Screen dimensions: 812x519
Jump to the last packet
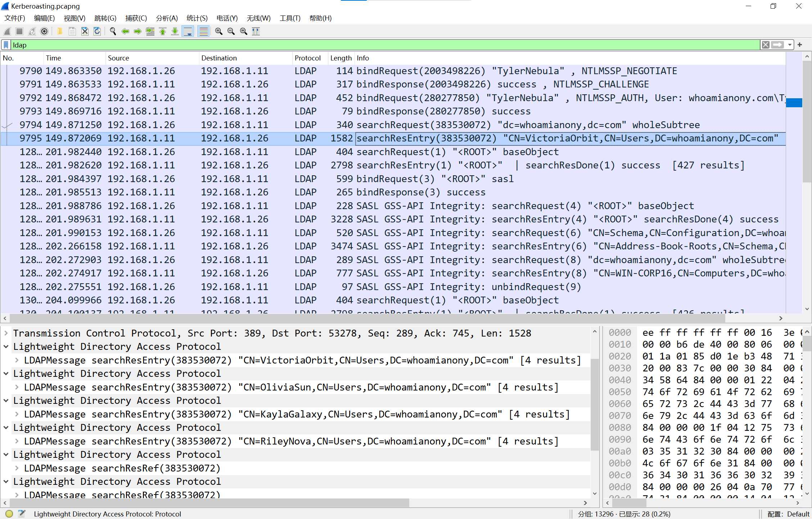175,31
